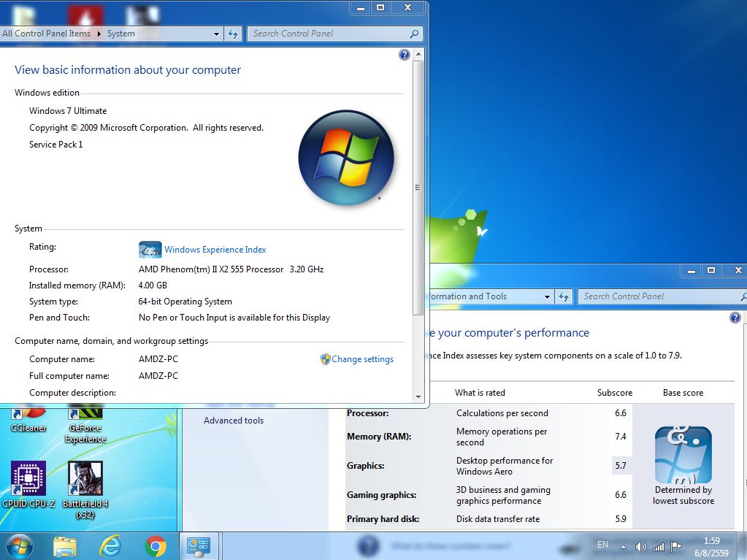Open Windows Explorer from taskbar

click(x=65, y=546)
